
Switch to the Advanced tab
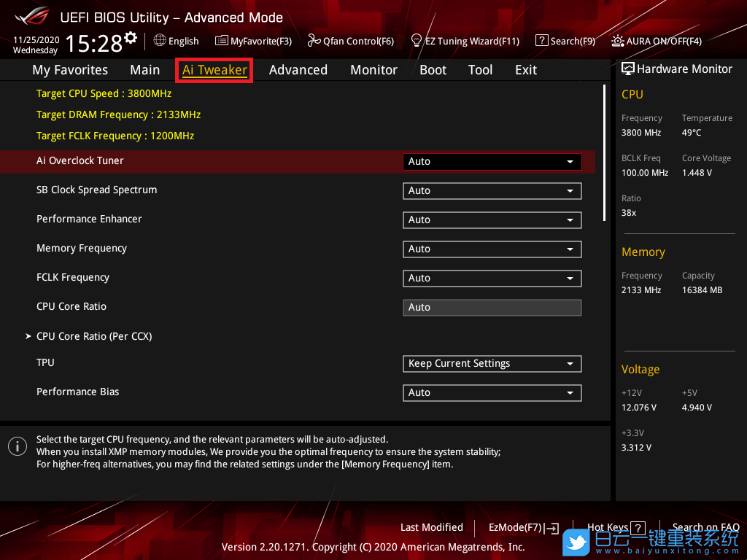(298, 70)
